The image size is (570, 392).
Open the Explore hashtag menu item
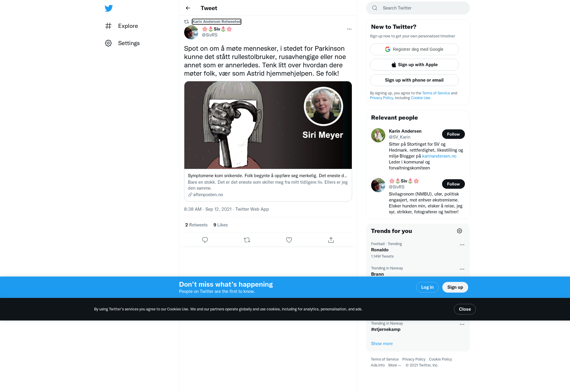click(x=122, y=26)
